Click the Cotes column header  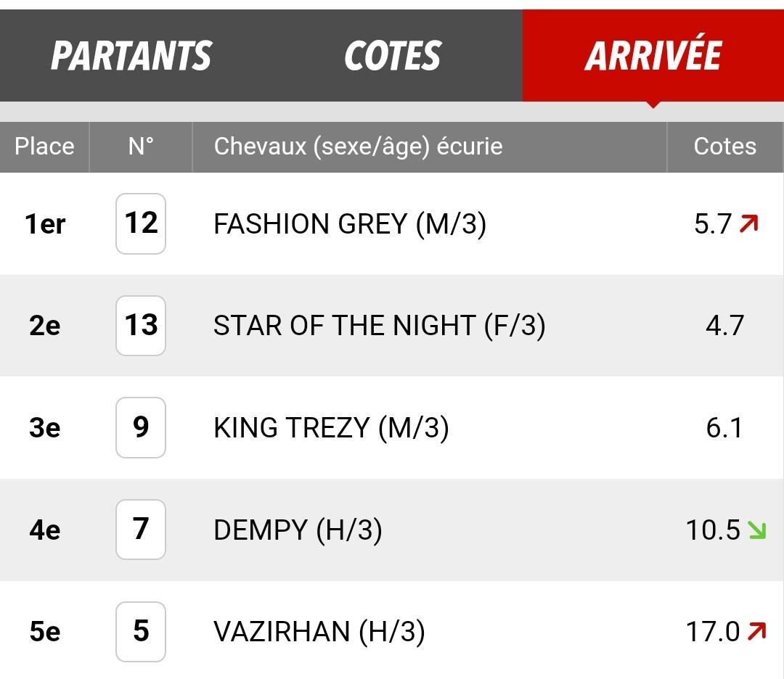coord(725,147)
